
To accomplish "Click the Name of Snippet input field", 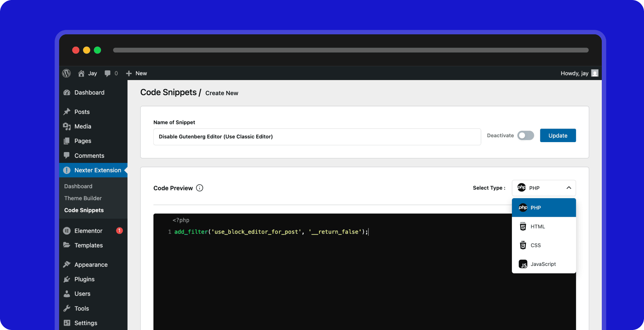I will click(x=317, y=137).
